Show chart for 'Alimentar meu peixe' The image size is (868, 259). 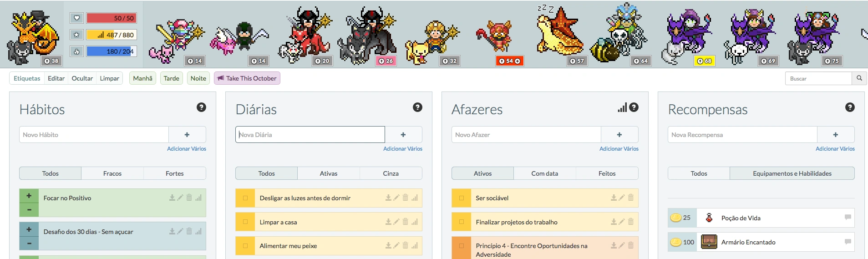click(415, 245)
